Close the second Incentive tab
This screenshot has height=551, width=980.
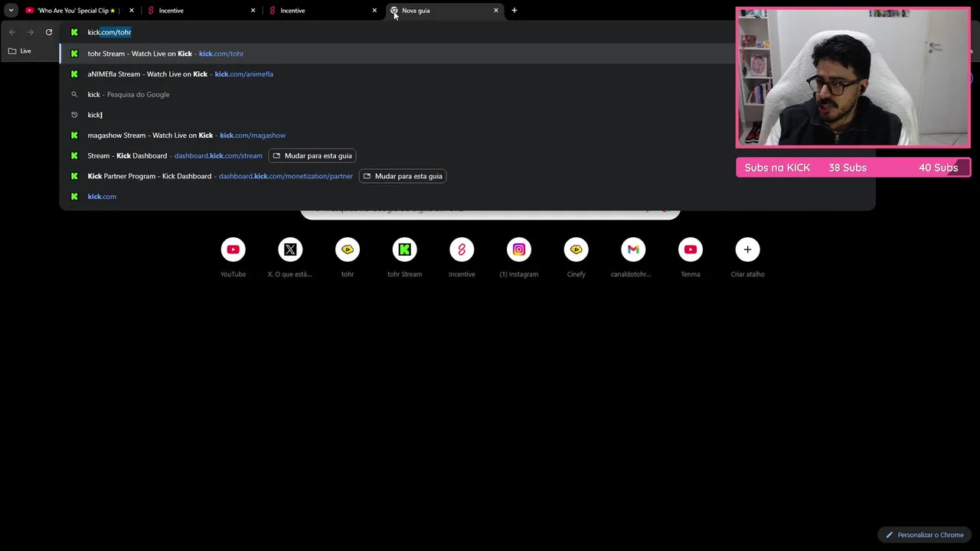point(374,11)
